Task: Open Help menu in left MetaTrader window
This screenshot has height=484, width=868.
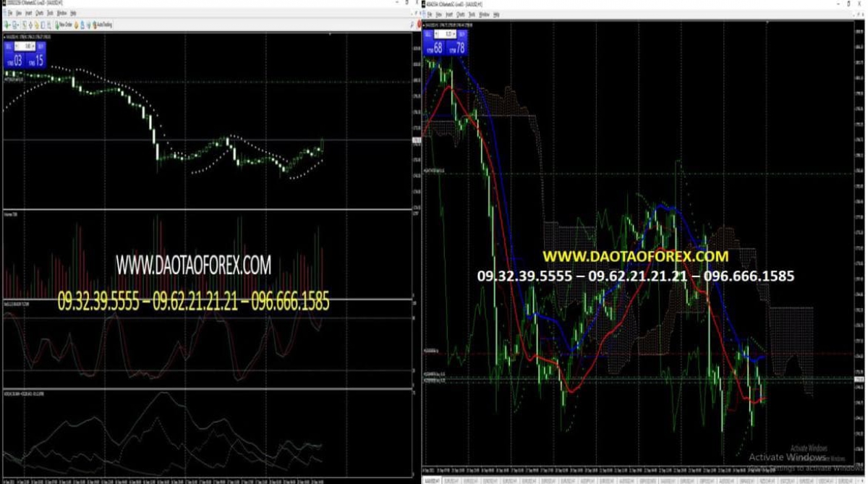Action: pyautogui.click(x=73, y=13)
